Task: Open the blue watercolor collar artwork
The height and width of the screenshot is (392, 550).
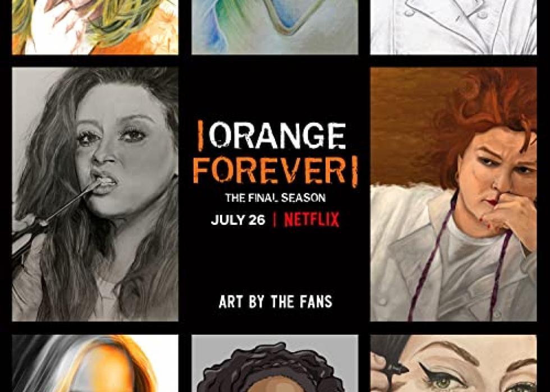Action: tap(274, 27)
